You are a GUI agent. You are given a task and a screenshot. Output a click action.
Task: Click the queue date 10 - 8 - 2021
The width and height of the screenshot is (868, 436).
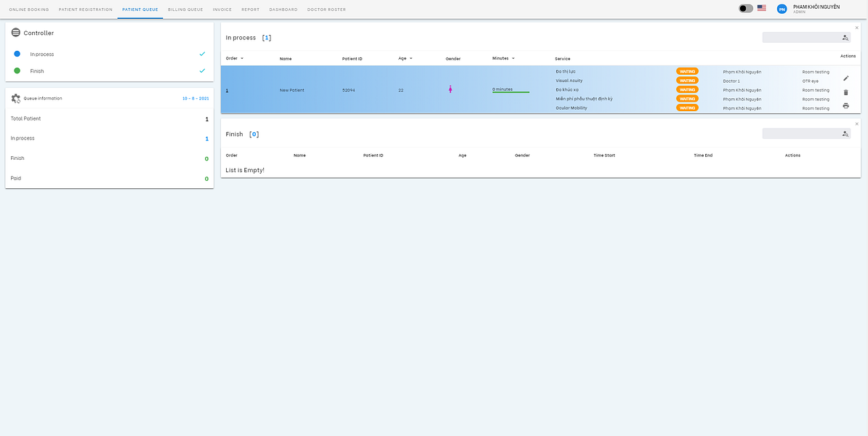point(196,99)
